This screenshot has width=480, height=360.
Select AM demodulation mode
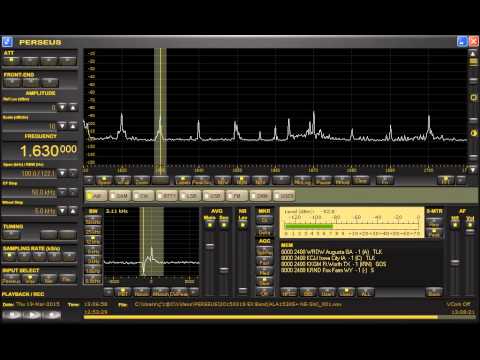[96, 196]
